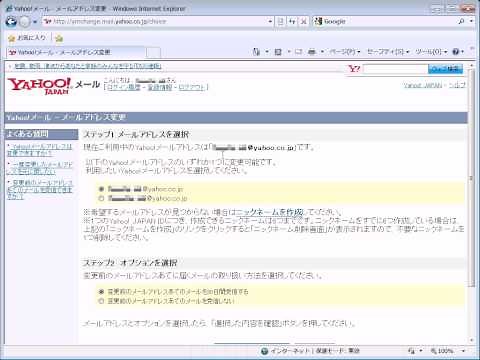Open FAQ link about changing Yahoo!メールアドレス
The image size is (480, 360).
click(x=39, y=150)
